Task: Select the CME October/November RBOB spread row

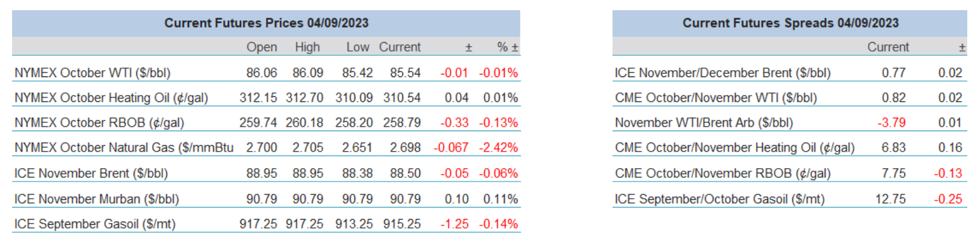Action: pos(789,173)
